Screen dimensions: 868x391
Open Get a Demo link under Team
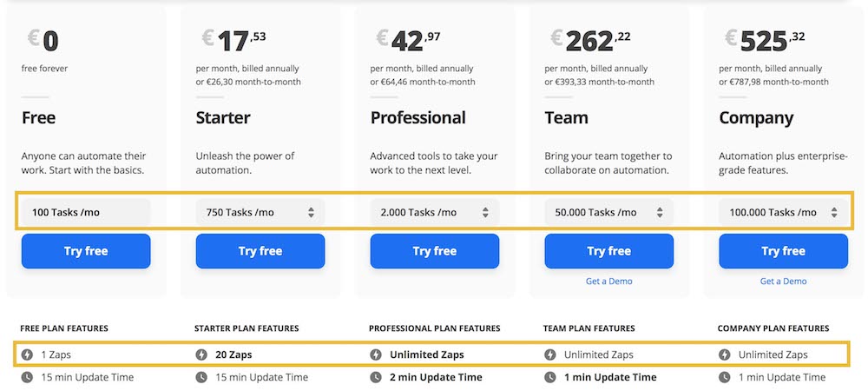click(x=609, y=282)
